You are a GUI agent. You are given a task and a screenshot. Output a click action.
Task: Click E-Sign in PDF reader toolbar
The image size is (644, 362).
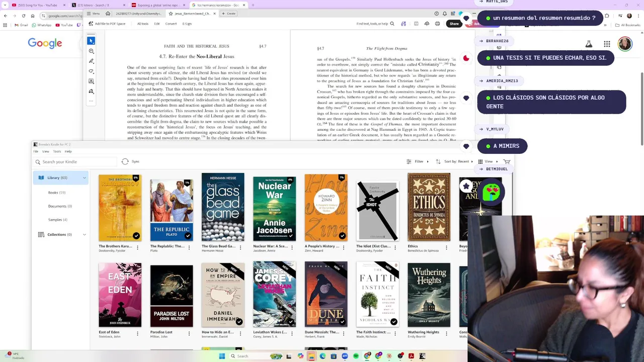pos(187,24)
